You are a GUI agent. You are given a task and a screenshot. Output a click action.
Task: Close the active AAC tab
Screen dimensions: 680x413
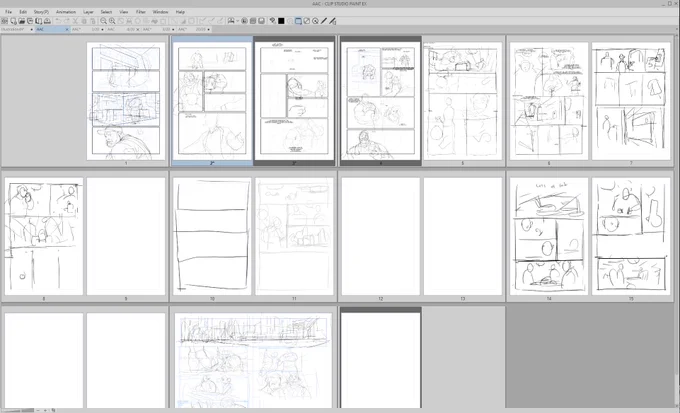pyautogui.click(x=67, y=29)
